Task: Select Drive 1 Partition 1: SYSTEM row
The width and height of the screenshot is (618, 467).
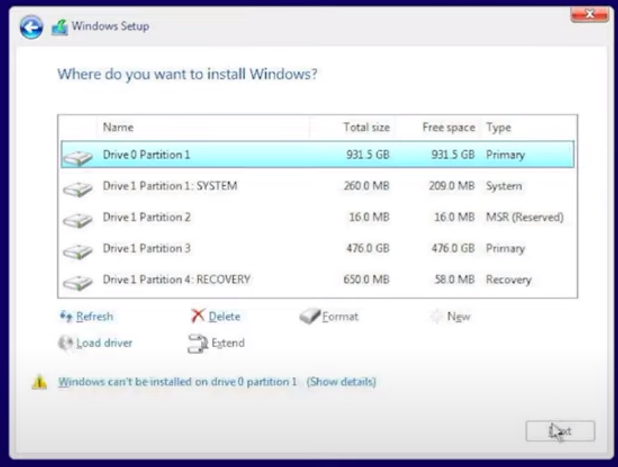Action: pos(317,186)
